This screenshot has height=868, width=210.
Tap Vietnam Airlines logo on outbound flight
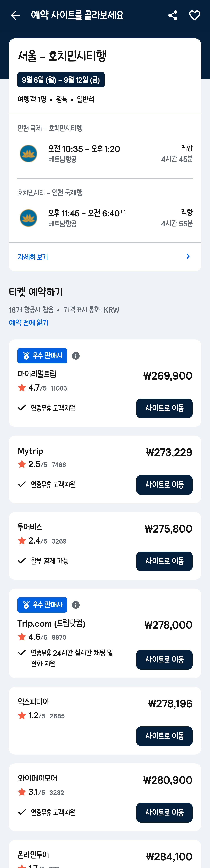coord(28,154)
